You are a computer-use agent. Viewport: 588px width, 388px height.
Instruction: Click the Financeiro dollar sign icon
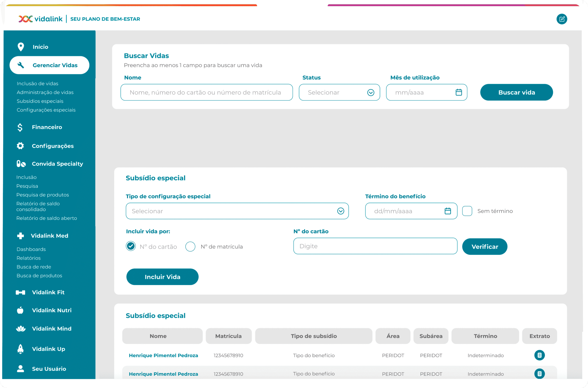20,127
